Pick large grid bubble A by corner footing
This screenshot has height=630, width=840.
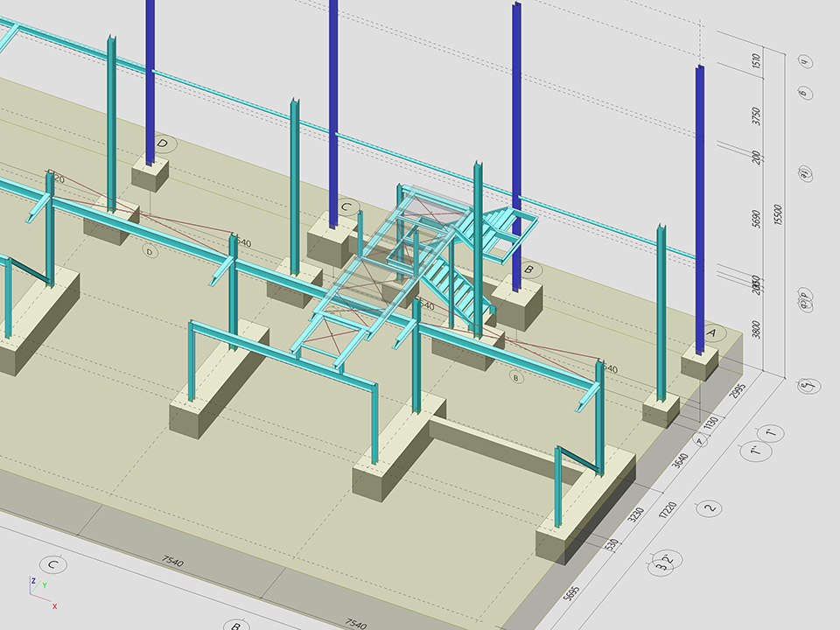[710, 333]
